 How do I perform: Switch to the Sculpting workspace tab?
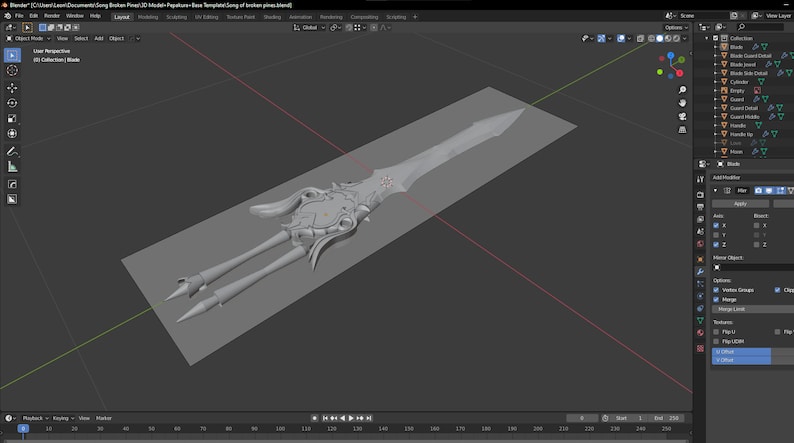[x=176, y=17]
